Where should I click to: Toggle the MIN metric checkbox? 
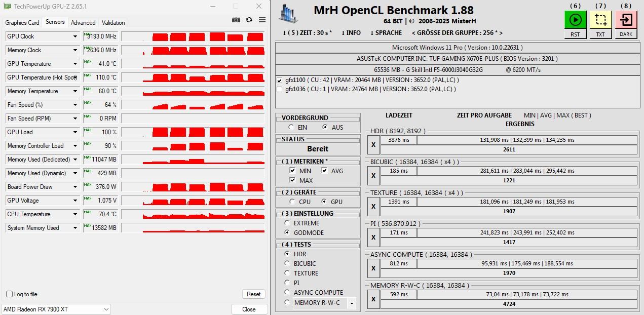coord(292,171)
